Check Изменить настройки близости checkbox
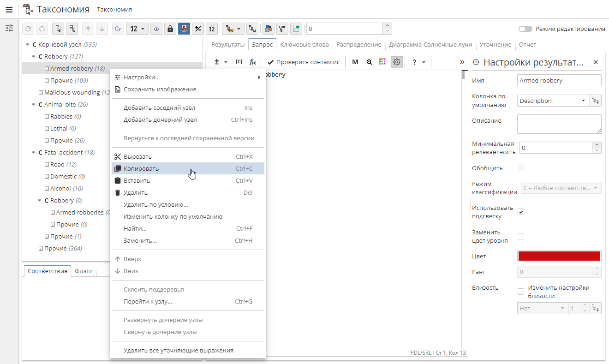 521,292
